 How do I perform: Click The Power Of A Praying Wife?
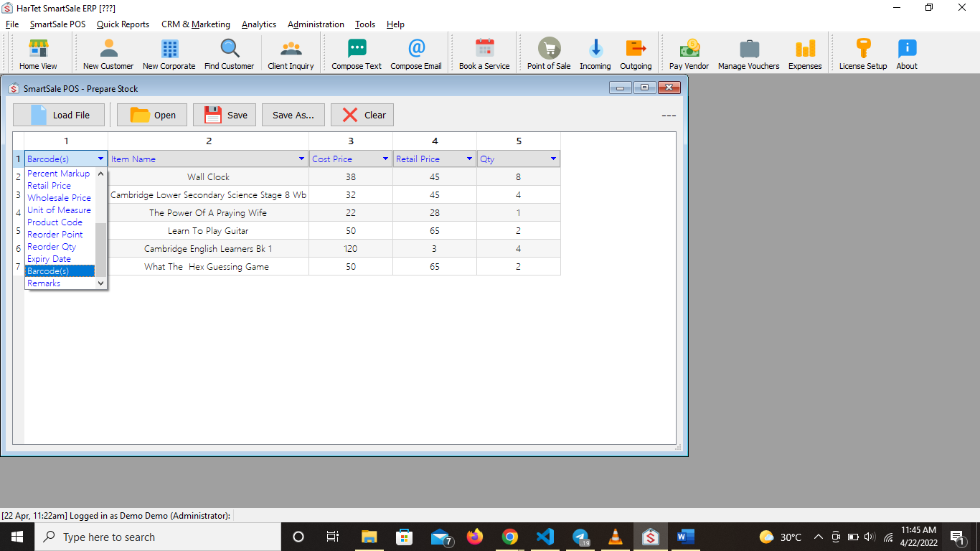[x=209, y=212]
